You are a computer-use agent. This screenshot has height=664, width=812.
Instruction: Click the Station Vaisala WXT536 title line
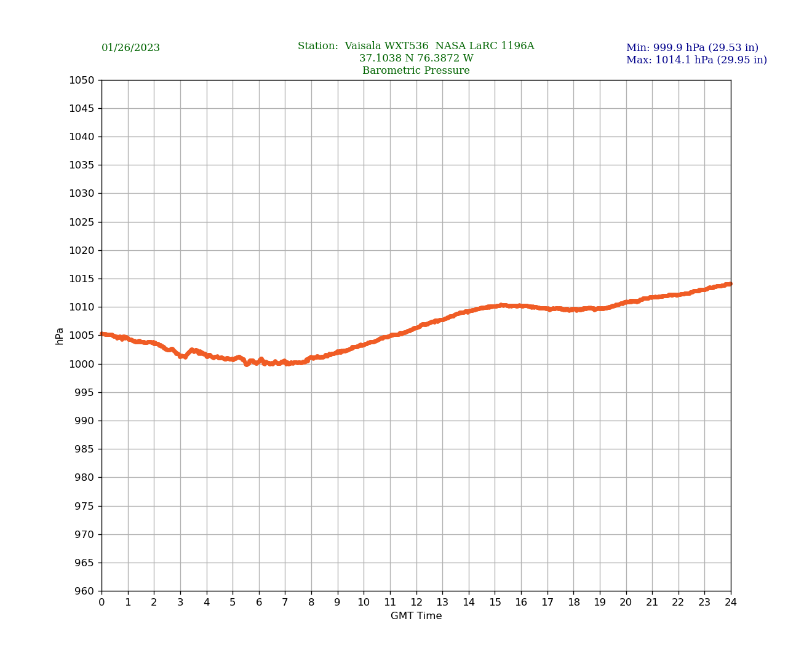(x=416, y=46)
